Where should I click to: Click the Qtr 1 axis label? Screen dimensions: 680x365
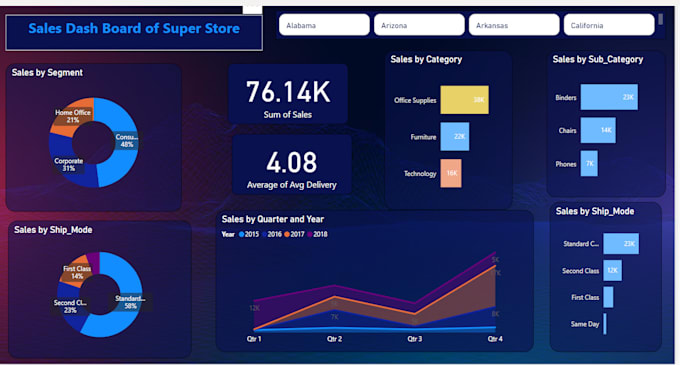click(x=254, y=339)
